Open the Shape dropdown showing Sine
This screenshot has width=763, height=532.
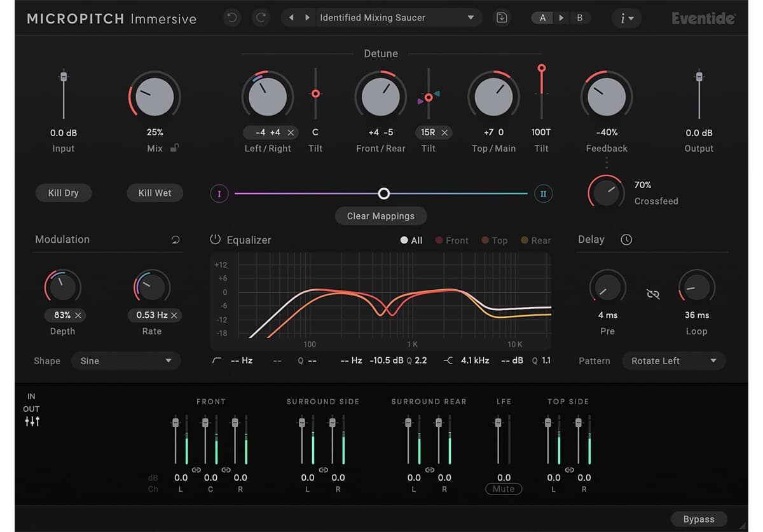(125, 360)
